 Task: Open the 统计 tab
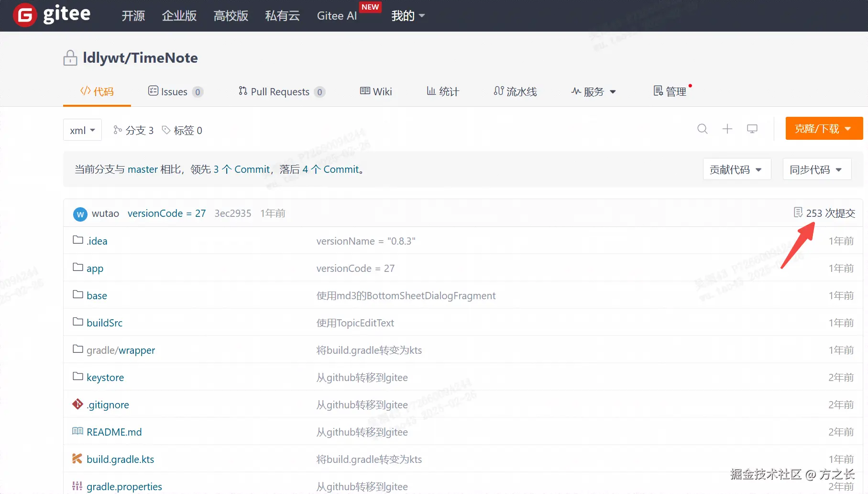pyautogui.click(x=443, y=91)
